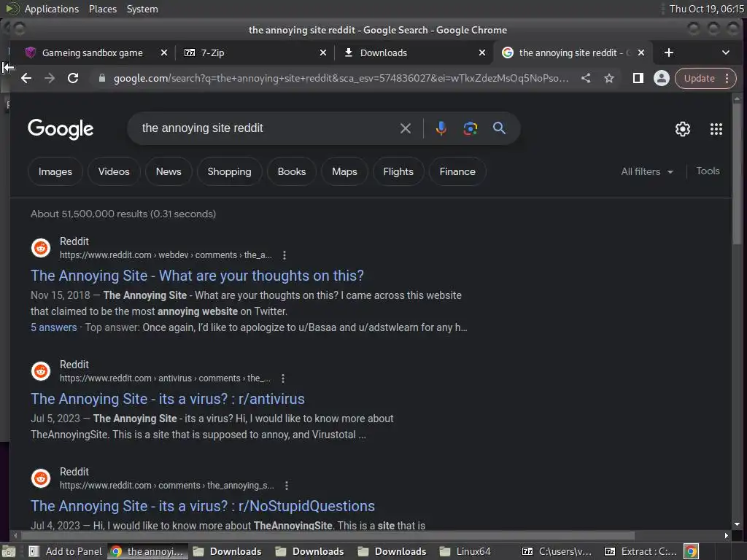This screenshot has width=747, height=560.
Task: Open a new Chrome tab
Action: (x=669, y=52)
